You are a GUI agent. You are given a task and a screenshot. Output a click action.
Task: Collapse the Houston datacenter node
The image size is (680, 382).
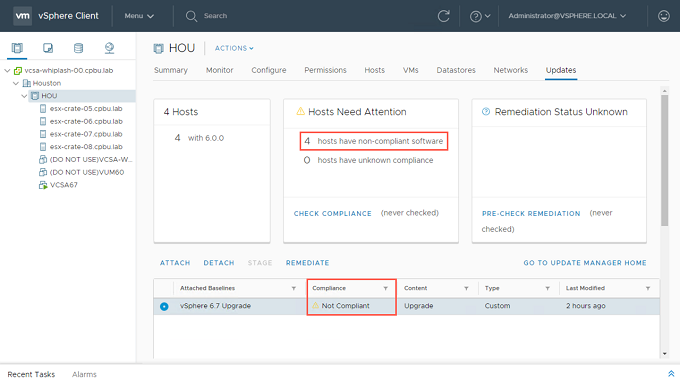[16, 83]
